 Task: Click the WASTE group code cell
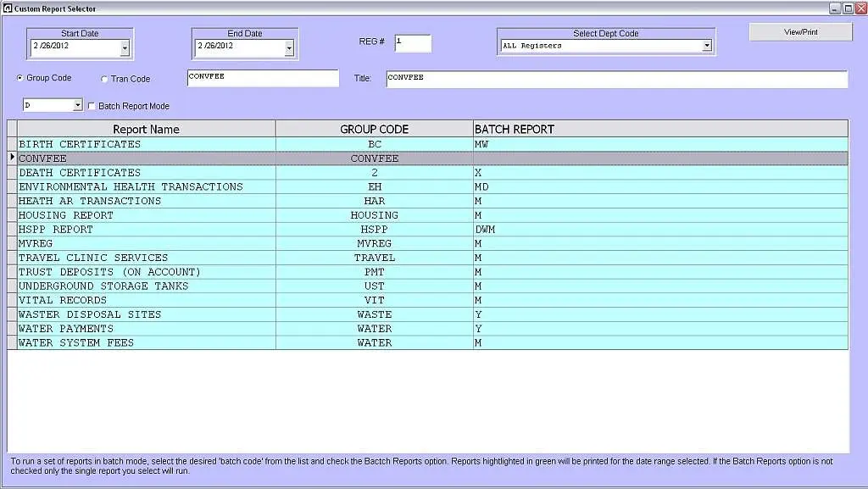[x=374, y=314]
